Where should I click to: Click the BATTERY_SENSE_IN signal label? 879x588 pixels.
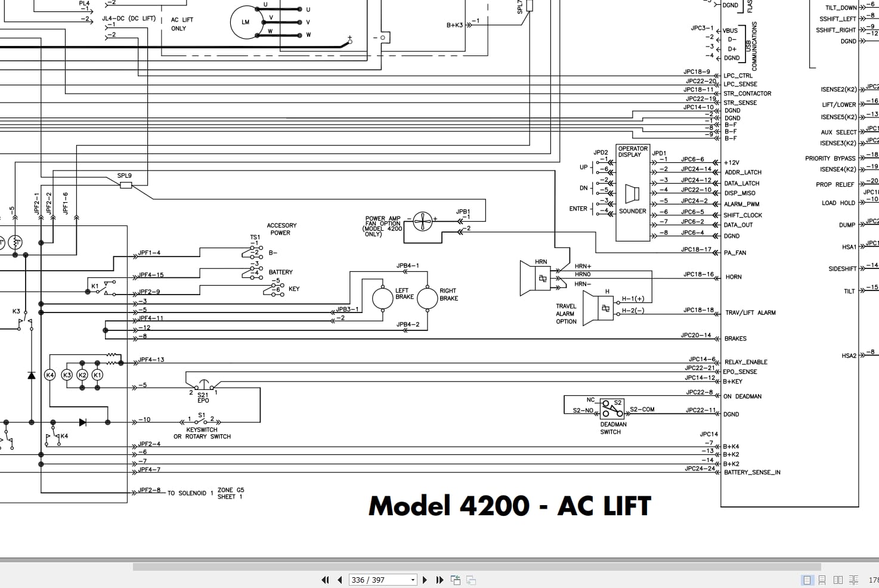click(752, 472)
